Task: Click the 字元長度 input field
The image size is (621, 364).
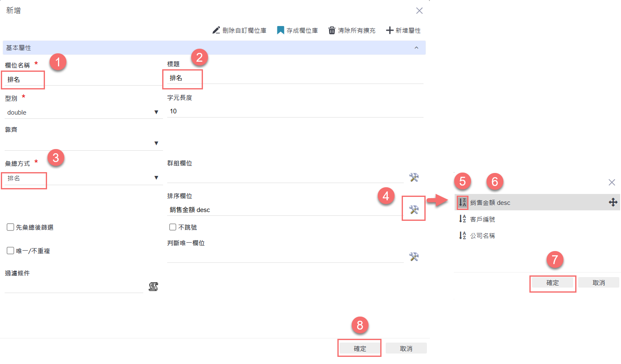Action: click(294, 111)
